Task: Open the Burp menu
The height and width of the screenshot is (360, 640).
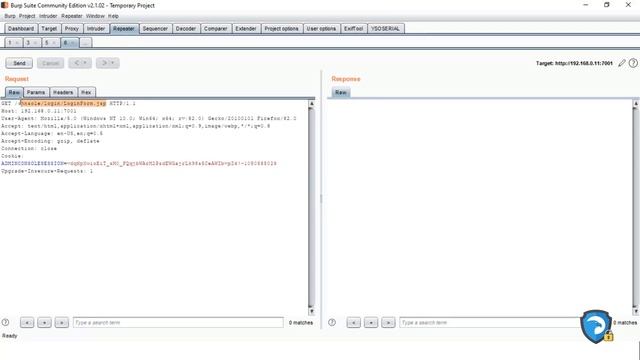Action: point(10,16)
